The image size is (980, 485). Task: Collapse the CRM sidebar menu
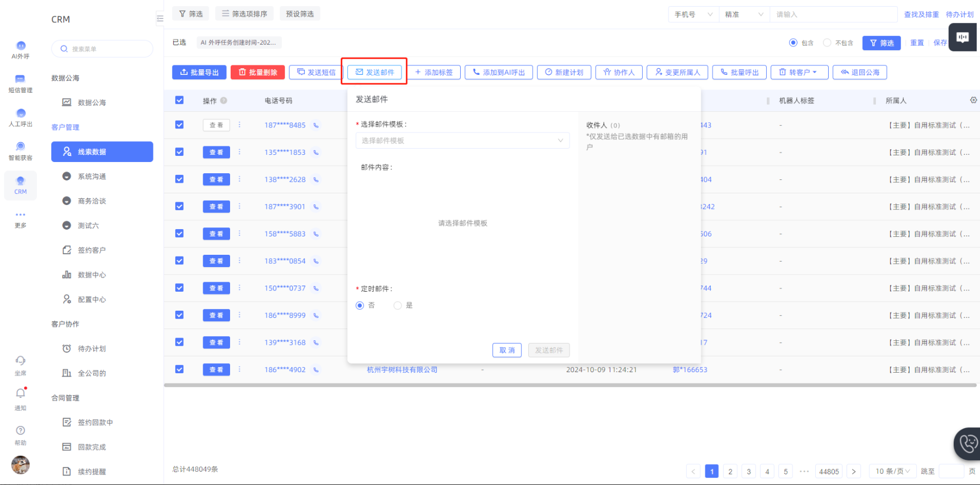click(160, 18)
